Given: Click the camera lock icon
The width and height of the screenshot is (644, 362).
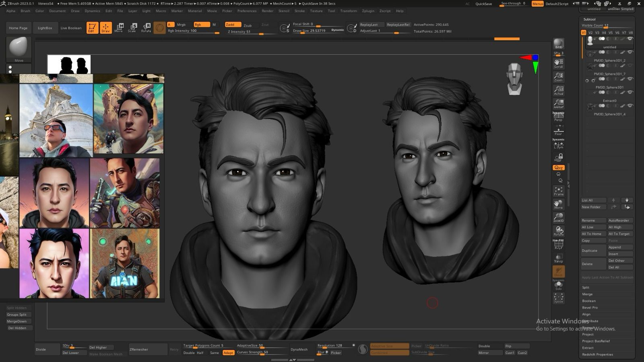Looking at the screenshot, I should point(559,157).
